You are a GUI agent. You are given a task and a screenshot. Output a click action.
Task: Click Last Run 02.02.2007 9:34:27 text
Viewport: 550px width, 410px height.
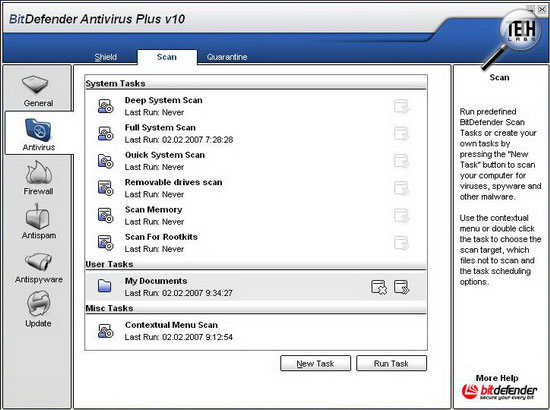click(179, 293)
